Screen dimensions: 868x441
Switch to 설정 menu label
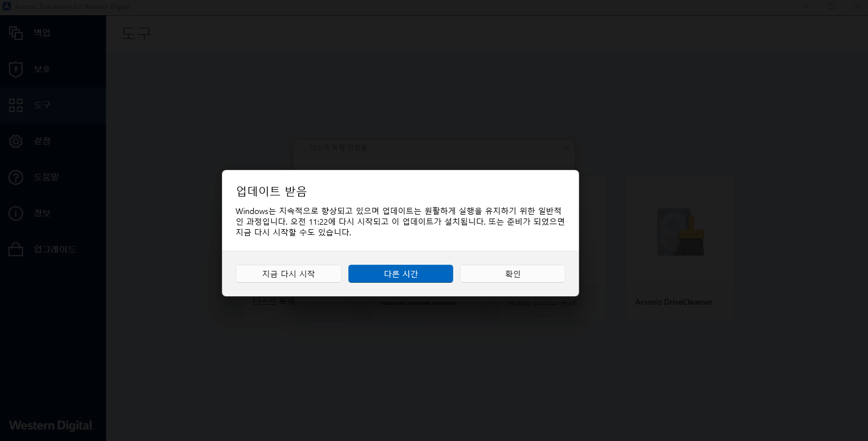coord(42,141)
